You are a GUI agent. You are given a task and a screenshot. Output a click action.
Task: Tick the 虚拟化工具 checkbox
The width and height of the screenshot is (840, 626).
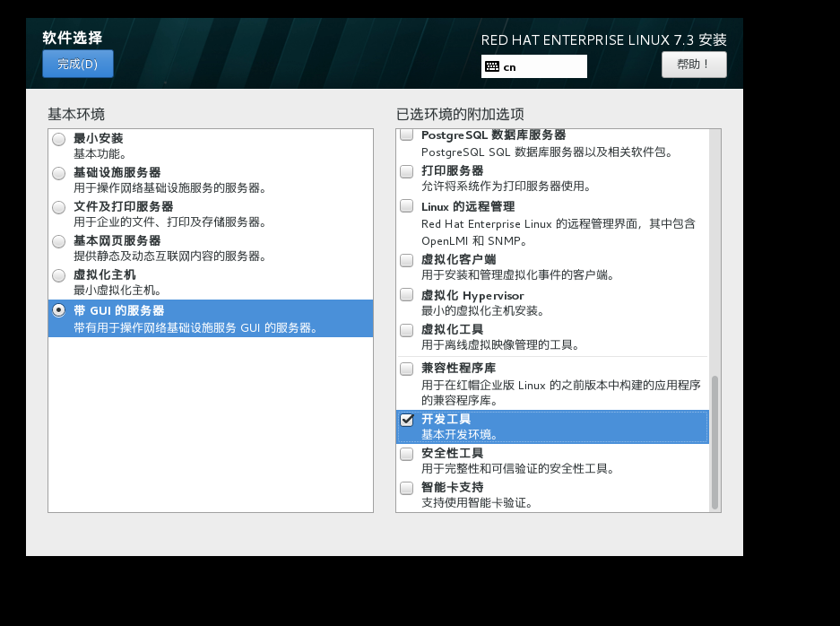click(x=407, y=330)
